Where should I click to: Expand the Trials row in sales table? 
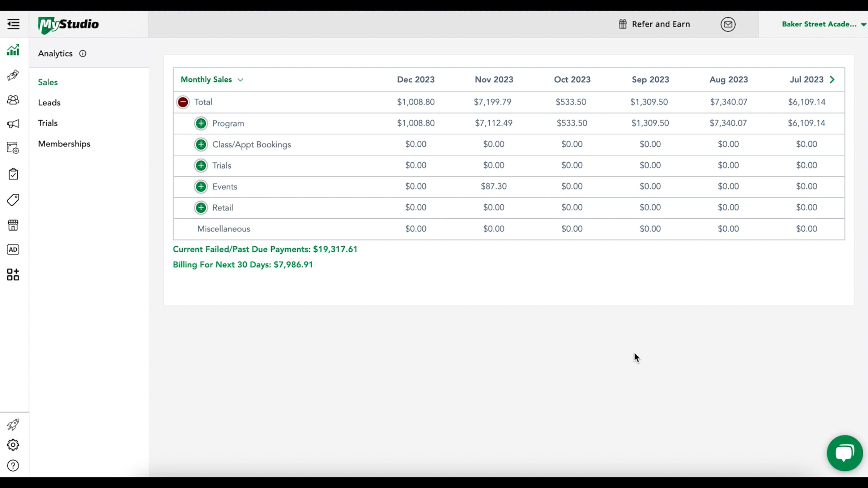(201, 166)
